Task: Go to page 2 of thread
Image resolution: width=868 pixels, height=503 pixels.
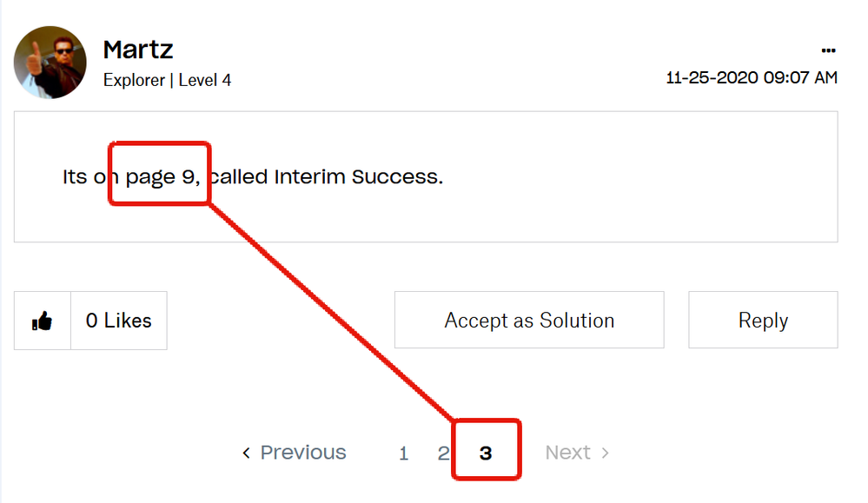Action: [x=442, y=453]
